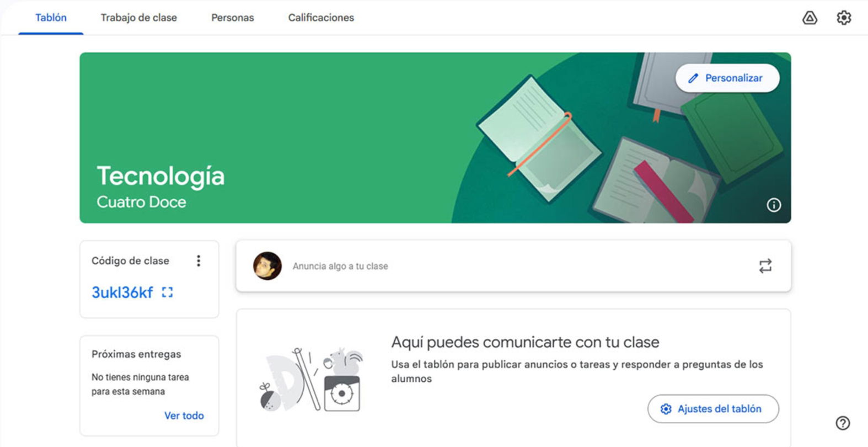This screenshot has width=868, height=447.
Task: Click the pencil icon on Personalizar
Action: pyautogui.click(x=693, y=78)
